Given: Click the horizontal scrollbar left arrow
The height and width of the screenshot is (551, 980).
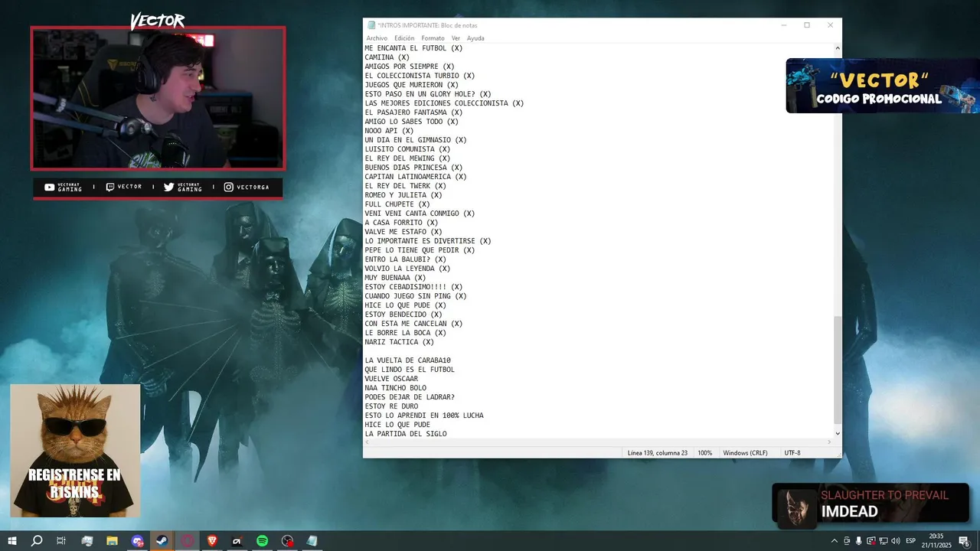Looking at the screenshot, I should point(367,442).
